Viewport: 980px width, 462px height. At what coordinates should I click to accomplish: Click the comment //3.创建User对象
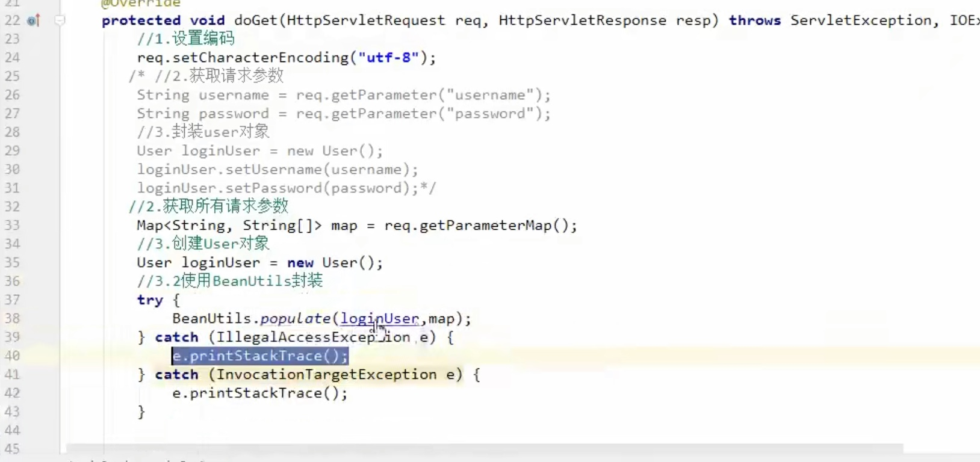(203, 244)
